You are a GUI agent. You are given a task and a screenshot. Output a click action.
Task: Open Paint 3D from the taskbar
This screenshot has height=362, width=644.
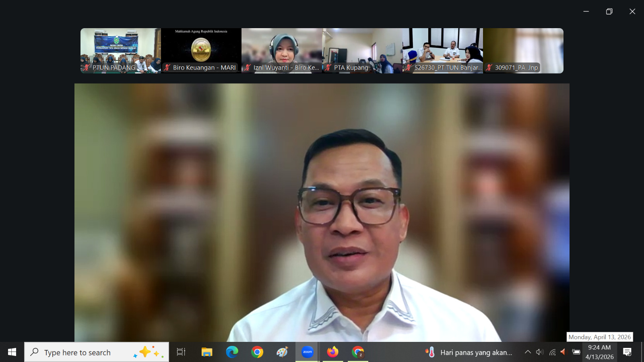pyautogui.click(x=283, y=352)
